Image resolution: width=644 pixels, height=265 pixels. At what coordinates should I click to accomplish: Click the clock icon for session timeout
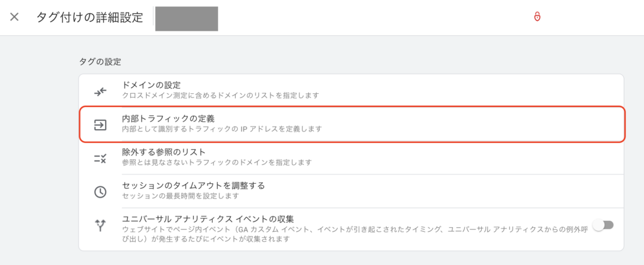click(101, 191)
